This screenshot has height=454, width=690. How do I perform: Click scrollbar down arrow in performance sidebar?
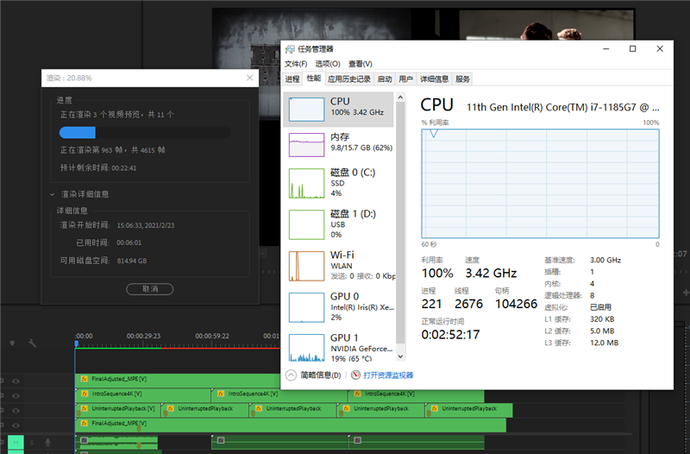[x=400, y=356]
